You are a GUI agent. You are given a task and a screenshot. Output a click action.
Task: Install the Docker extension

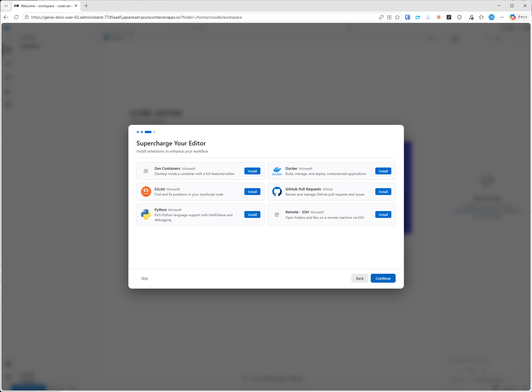pos(383,171)
